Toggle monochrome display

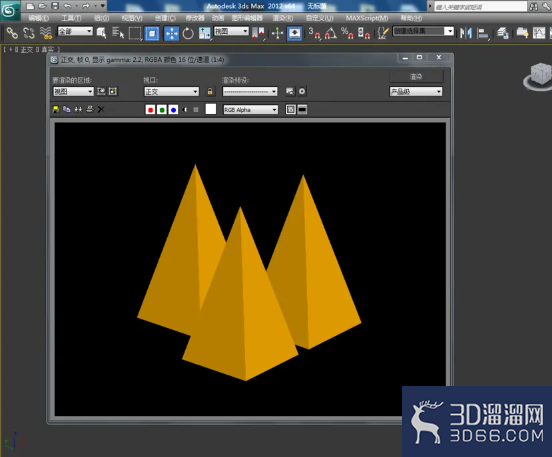196,110
